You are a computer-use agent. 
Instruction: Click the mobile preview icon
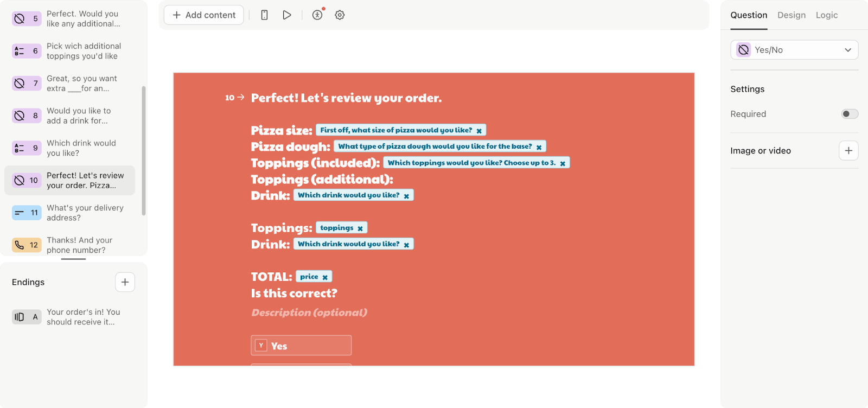264,15
